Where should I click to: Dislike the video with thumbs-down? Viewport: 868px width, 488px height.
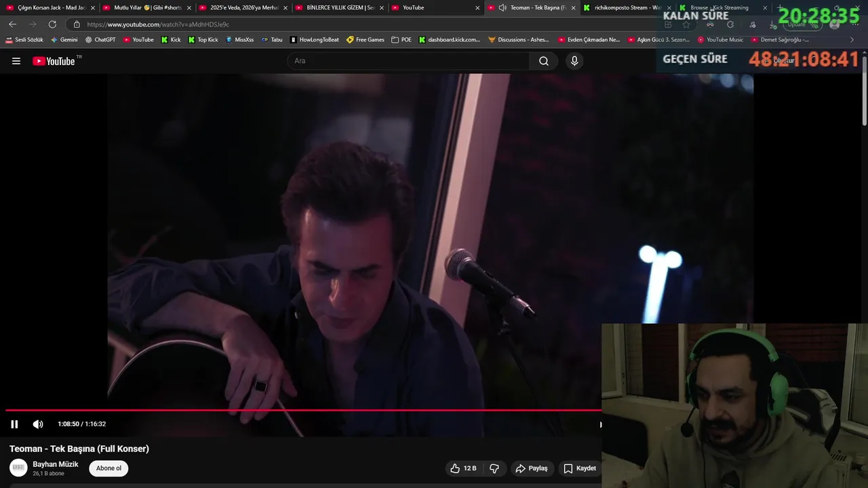point(494,468)
